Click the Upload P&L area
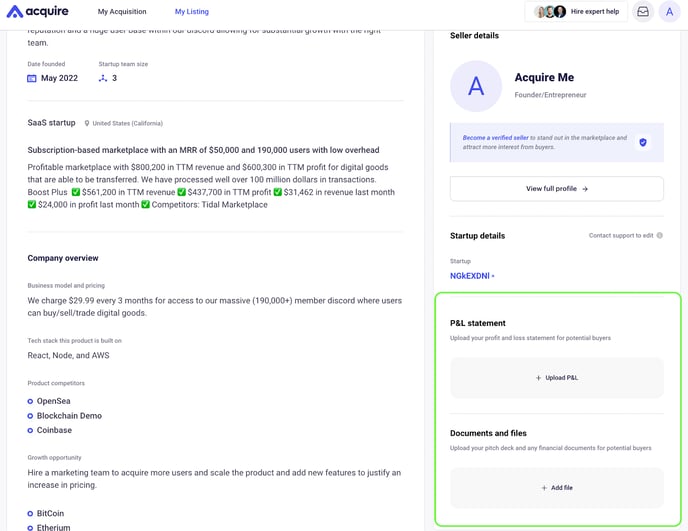 [557, 378]
